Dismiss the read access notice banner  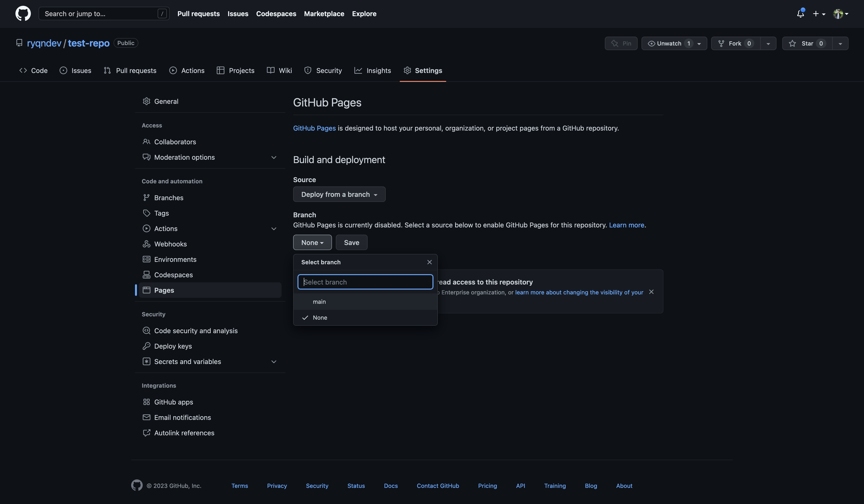click(651, 292)
